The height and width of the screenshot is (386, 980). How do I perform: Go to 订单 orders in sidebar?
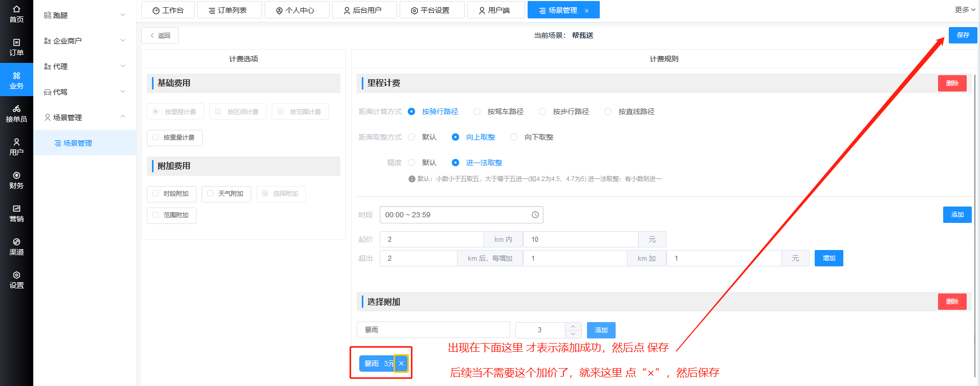(16, 47)
